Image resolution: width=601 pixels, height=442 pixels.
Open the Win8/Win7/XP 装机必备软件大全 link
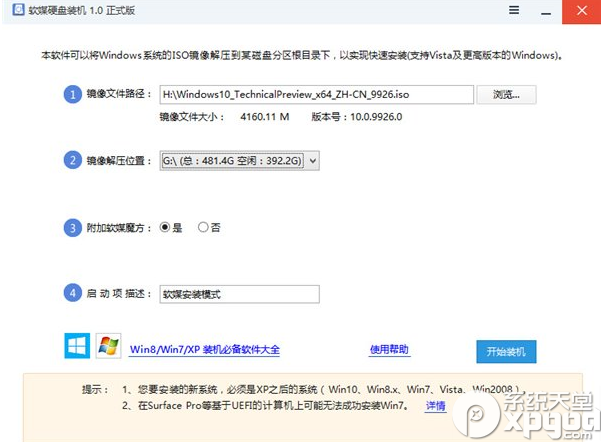[x=205, y=350]
